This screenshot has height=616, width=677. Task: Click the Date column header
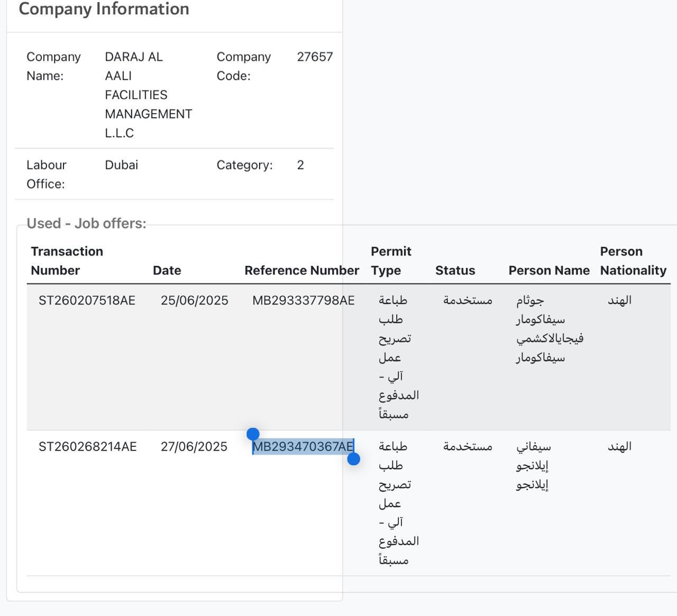167,270
